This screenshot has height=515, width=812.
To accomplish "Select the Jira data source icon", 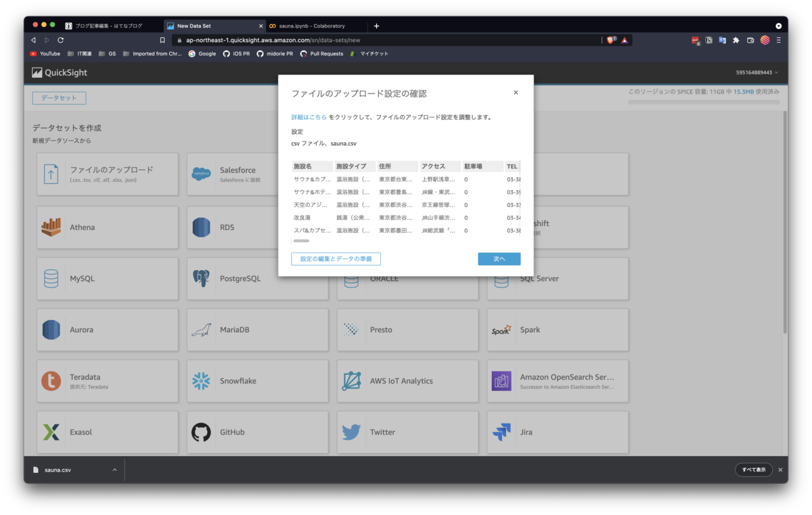I will tap(501, 432).
